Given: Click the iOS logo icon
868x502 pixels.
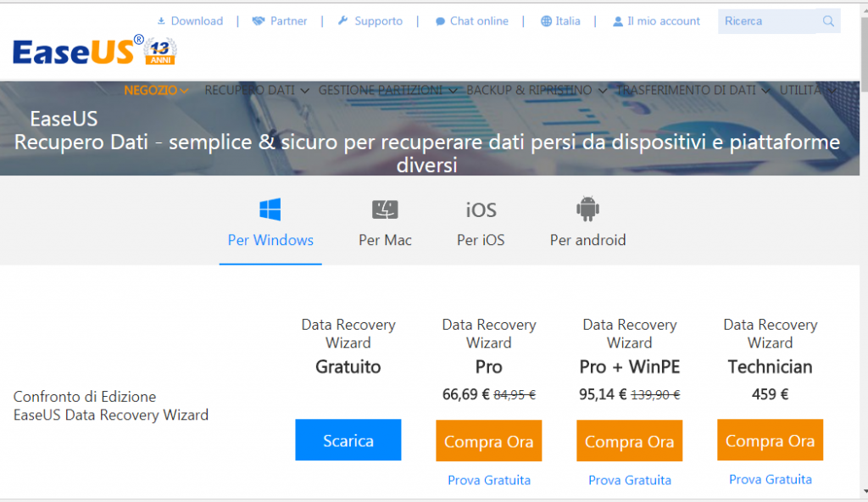Looking at the screenshot, I should tap(481, 210).
